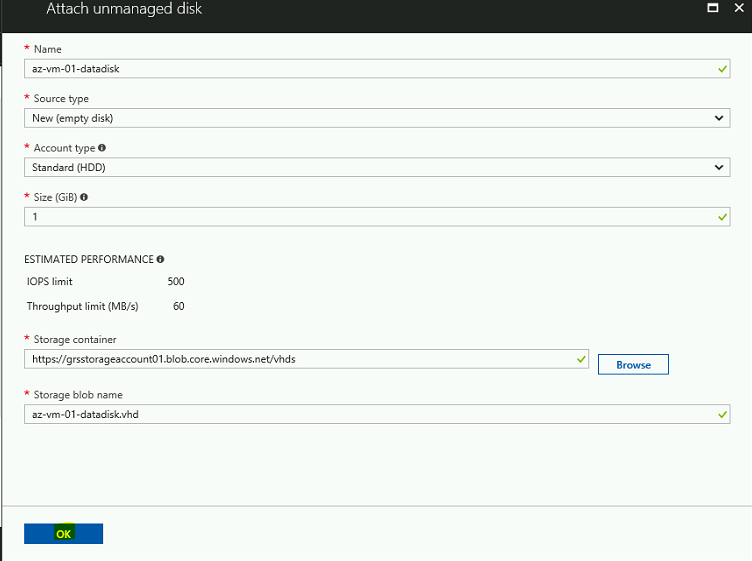Click the Attach unmanaged disk title
This screenshot has height=561, width=752.
(124, 9)
